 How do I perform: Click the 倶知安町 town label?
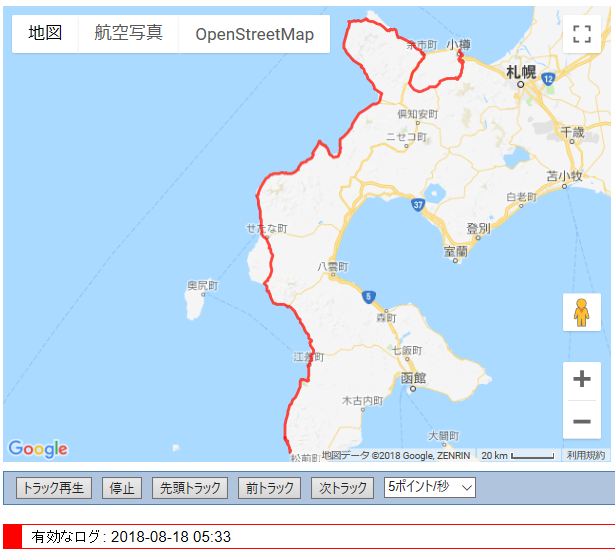click(418, 114)
